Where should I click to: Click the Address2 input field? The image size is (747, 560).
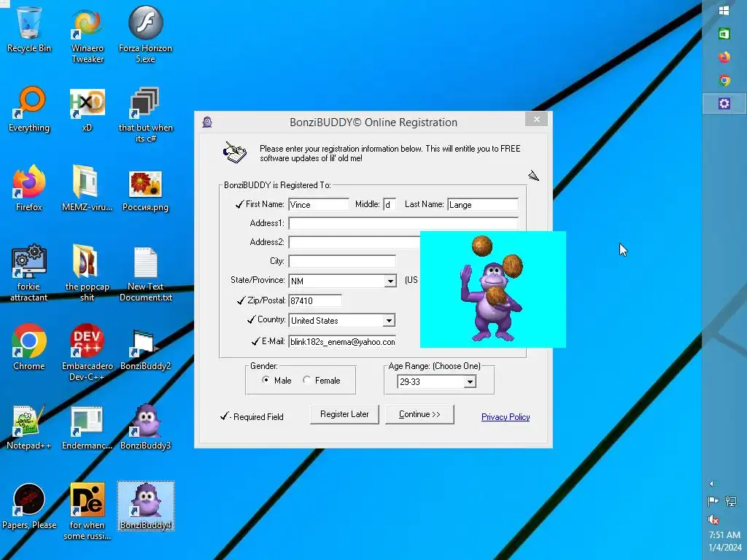click(x=354, y=242)
